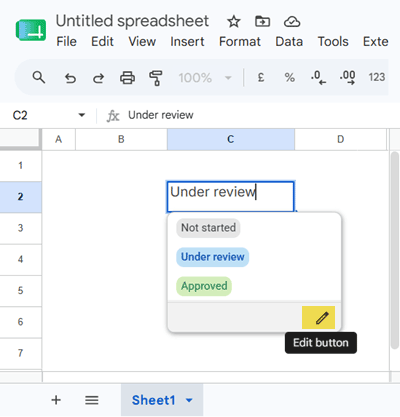Select row 6 header
The width and height of the screenshot is (400, 417).
click(x=21, y=322)
